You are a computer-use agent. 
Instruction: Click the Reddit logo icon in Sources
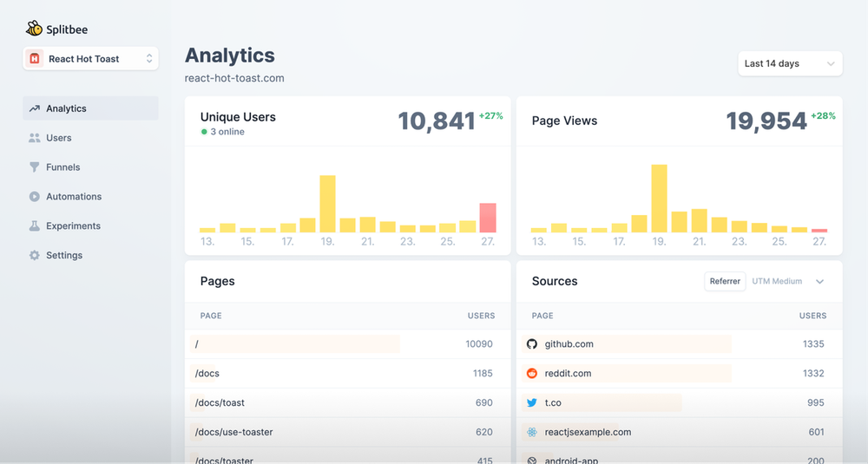[532, 373]
